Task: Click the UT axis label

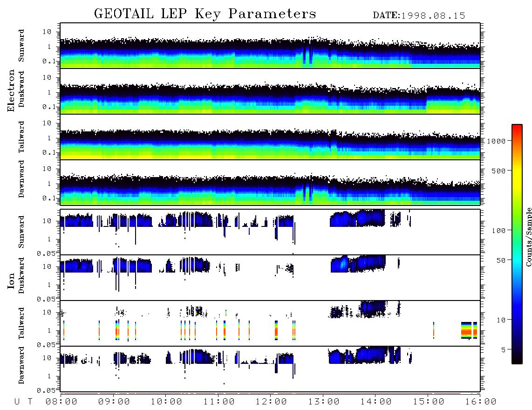Action: 24,402
